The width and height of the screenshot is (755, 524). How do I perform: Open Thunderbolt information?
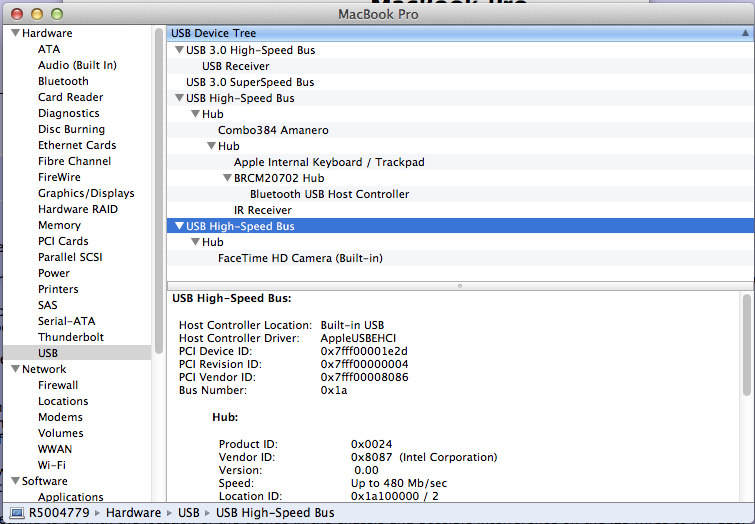pos(71,337)
